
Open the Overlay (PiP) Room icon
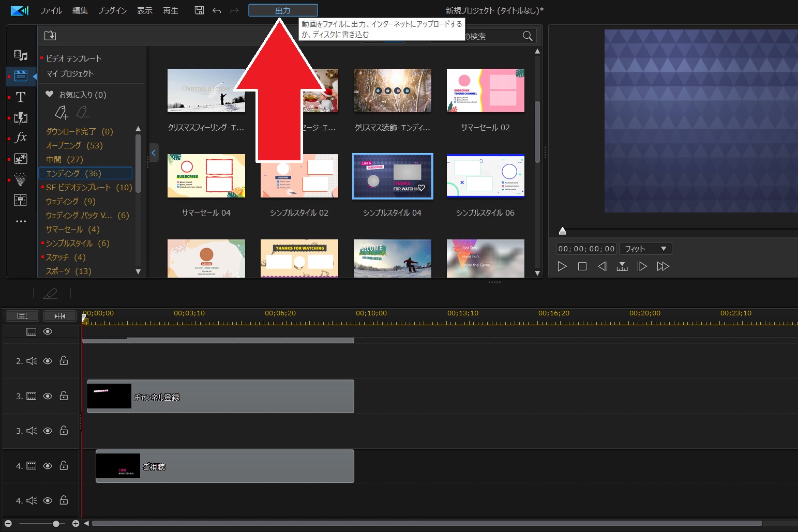point(21,159)
